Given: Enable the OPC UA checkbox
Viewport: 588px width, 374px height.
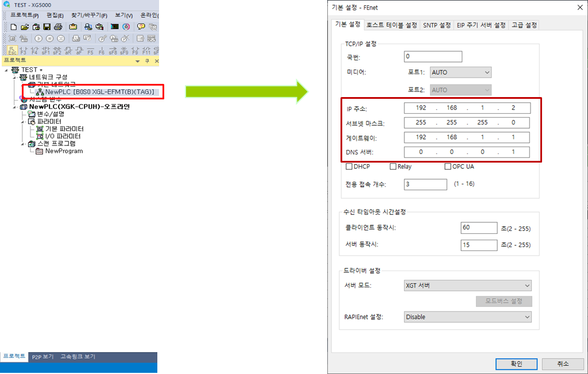Looking at the screenshot, I should (x=448, y=166).
